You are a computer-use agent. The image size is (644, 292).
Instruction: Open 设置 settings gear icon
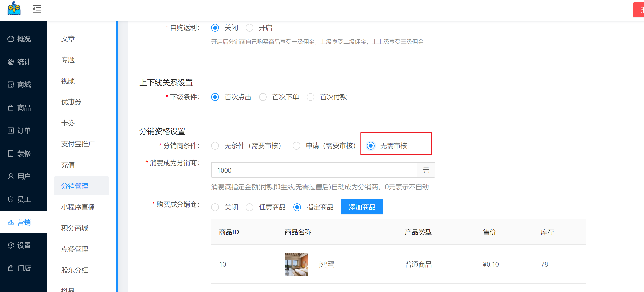[11, 245]
